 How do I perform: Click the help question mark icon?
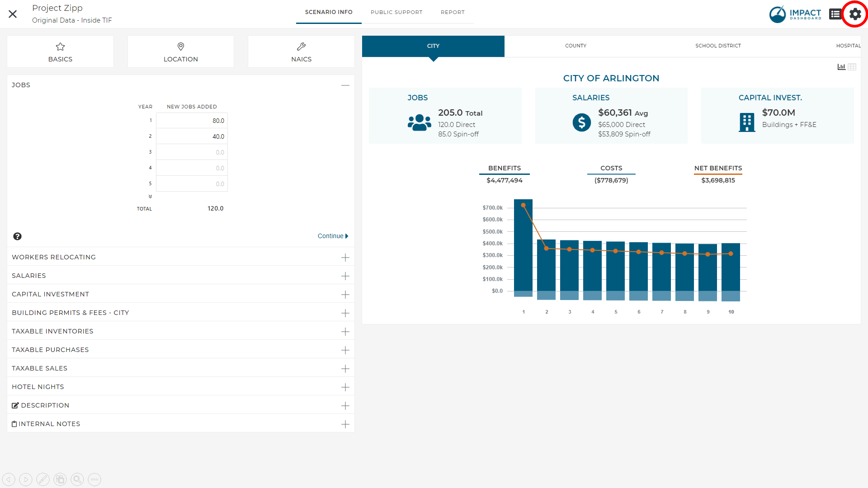(x=17, y=236)
